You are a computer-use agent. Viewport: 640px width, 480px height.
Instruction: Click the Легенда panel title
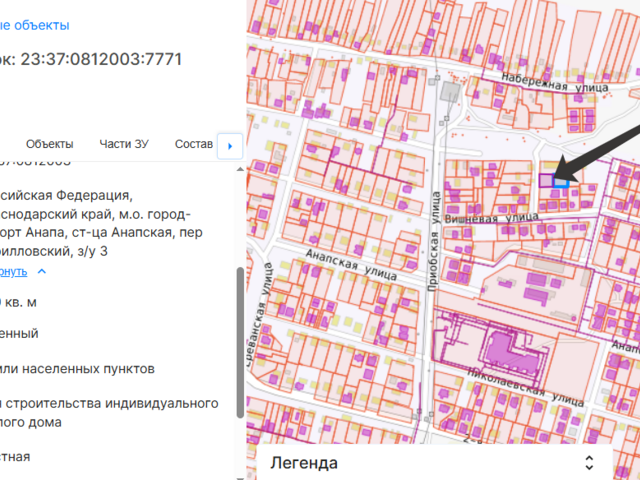304,463
